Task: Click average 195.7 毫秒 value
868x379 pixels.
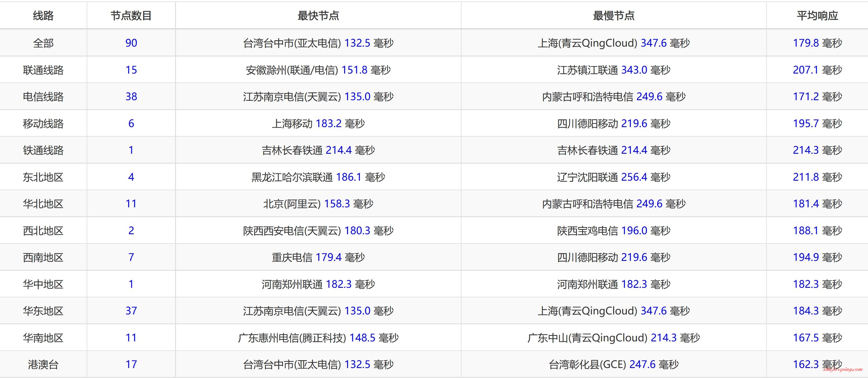Action: click(x=817, y=124)
